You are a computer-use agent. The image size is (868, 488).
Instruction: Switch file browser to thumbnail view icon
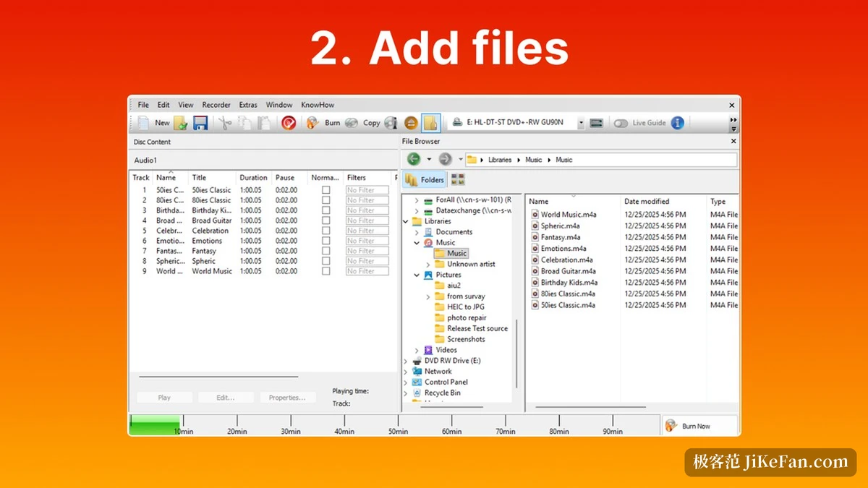pyautogui.click(x=458, y=179)
